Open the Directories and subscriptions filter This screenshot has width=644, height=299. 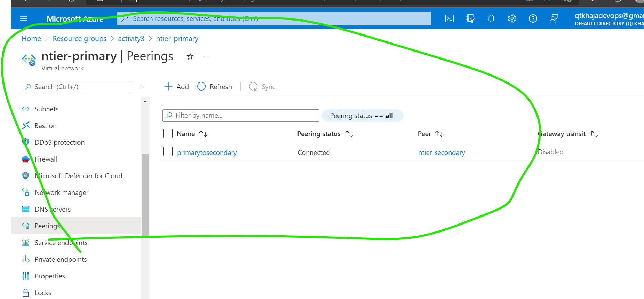[470, 18]
